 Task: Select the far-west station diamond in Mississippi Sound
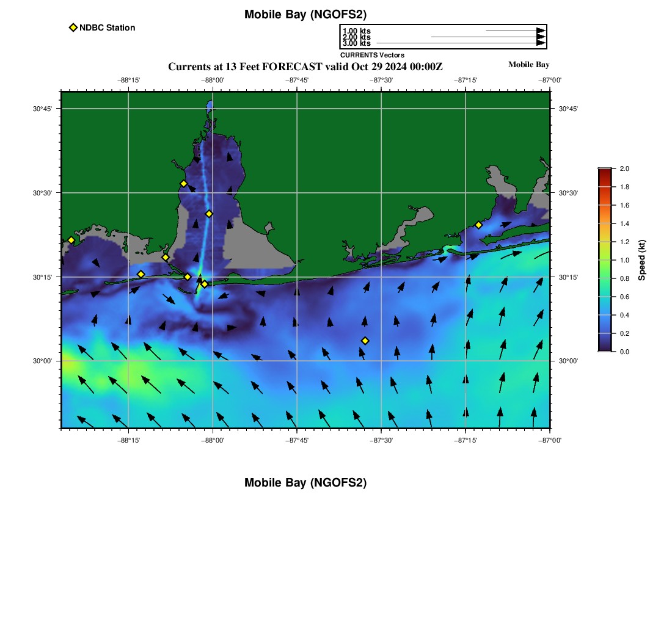coord(71,240)
